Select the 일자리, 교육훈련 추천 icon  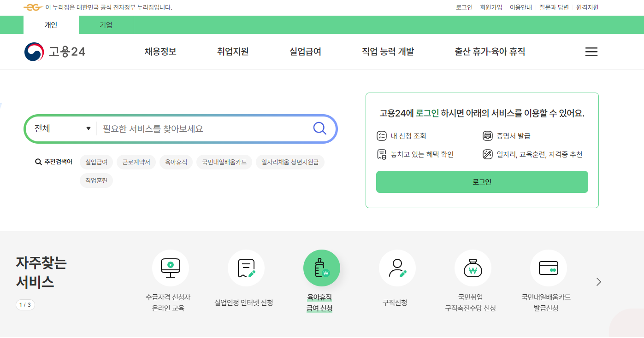[487, 154]
